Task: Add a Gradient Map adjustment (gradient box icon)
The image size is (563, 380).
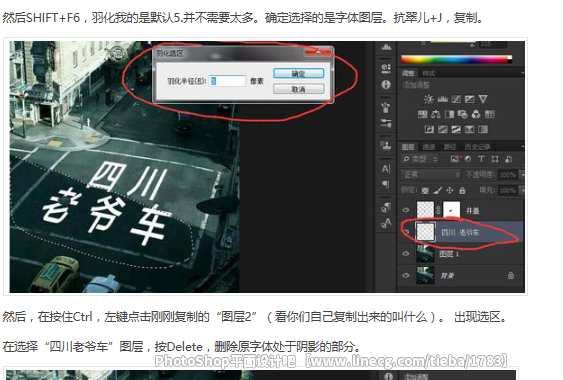Action: coord(483,129)
